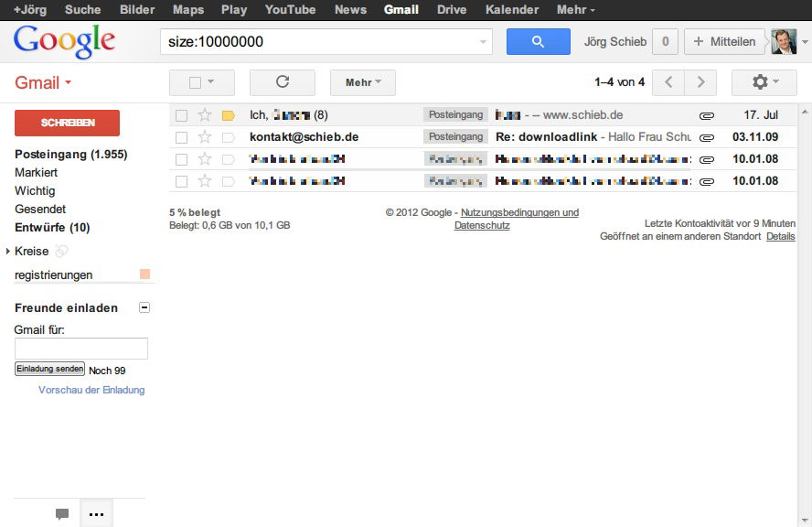Open the three-dots more gadgets button

(96, 514)
